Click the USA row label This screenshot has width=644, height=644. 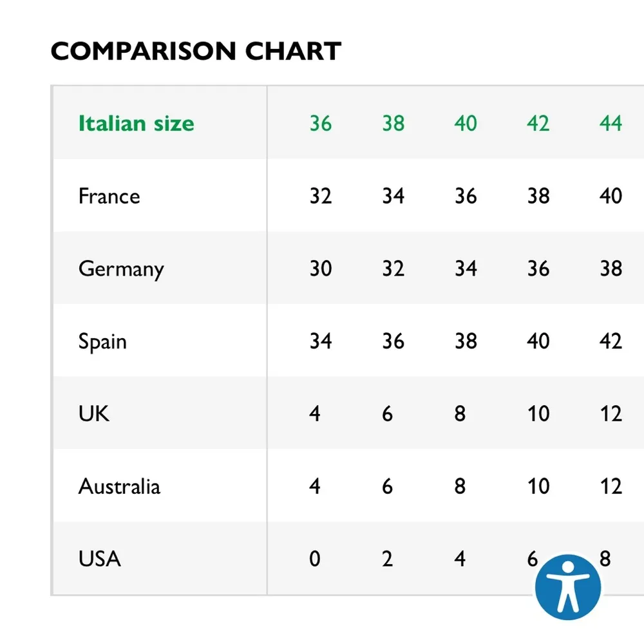point(100,559)
